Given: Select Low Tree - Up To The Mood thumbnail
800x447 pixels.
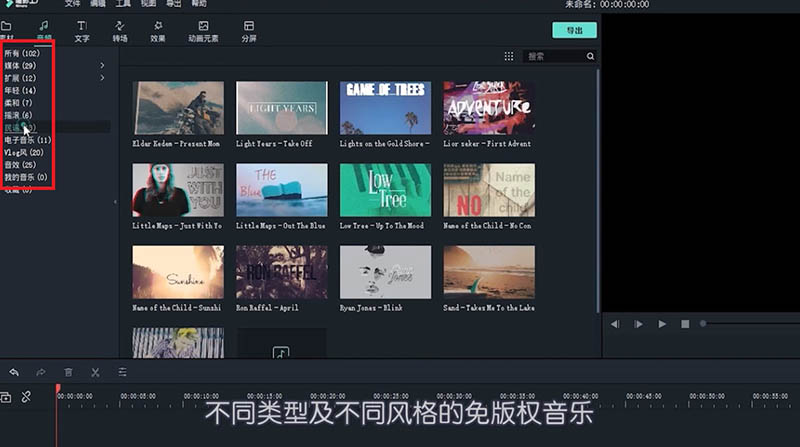Looking at the screenshot, I should pos(385,190).
